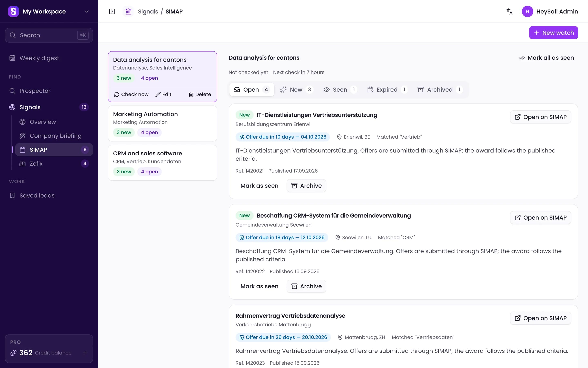Switch to the Archived tab
The image size is (588, 368).
click(x=440, y=90)
